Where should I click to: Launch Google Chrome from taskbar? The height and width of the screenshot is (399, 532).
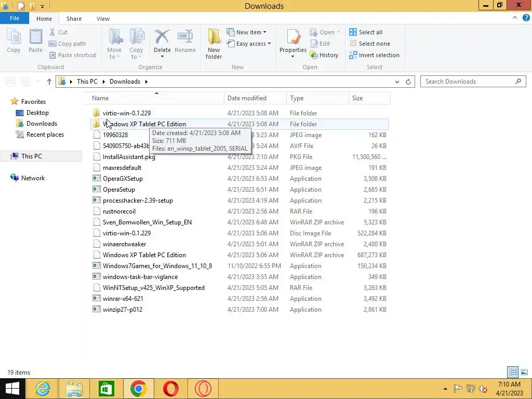point(138,389)
